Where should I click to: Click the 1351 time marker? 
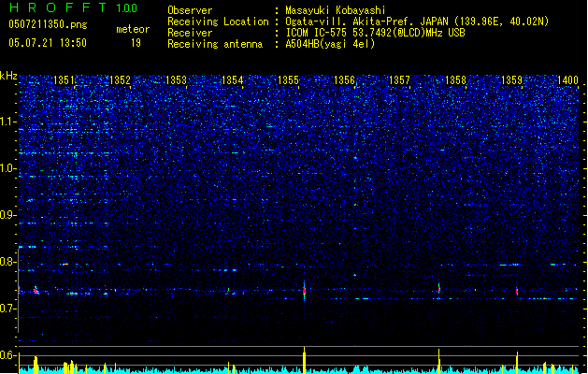pyautogui.click(x=65, y=79)
